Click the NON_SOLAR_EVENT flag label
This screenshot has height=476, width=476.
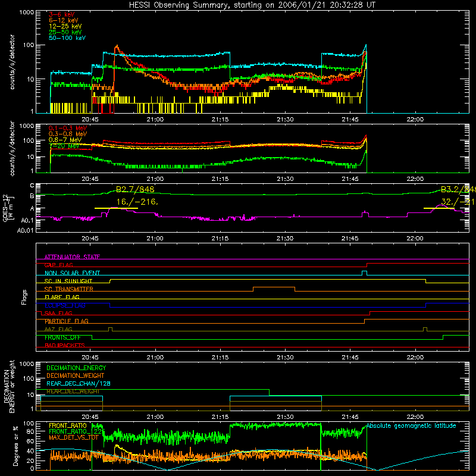72,273
